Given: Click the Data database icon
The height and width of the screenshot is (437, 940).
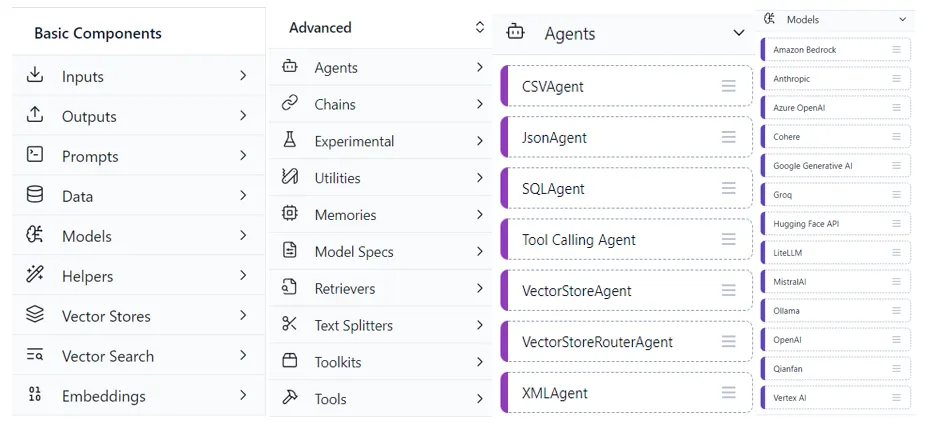Looking at the screenshot, I should [x=35, y=195].
